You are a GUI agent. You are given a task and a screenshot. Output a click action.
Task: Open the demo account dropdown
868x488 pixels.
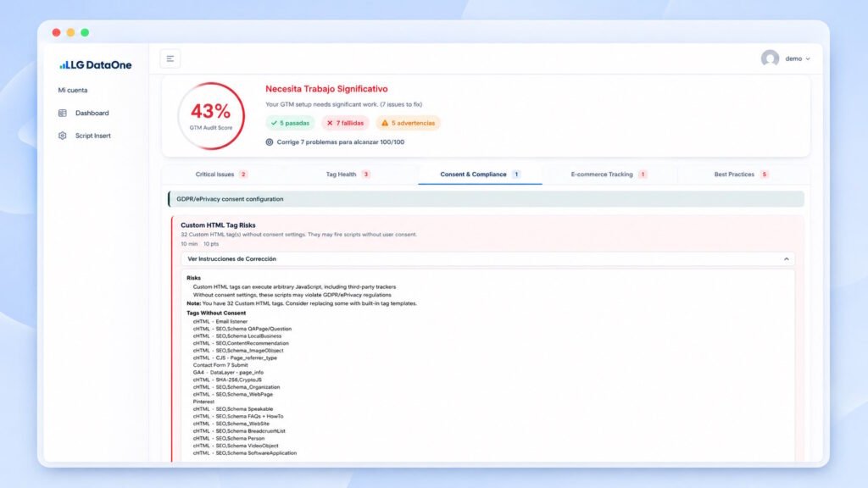point(798,58)
